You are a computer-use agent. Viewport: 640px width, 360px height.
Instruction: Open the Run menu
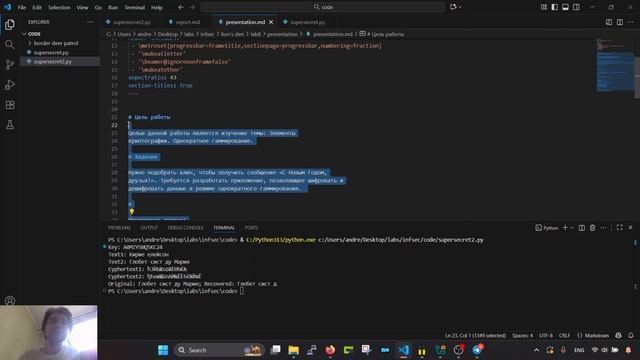113,7
